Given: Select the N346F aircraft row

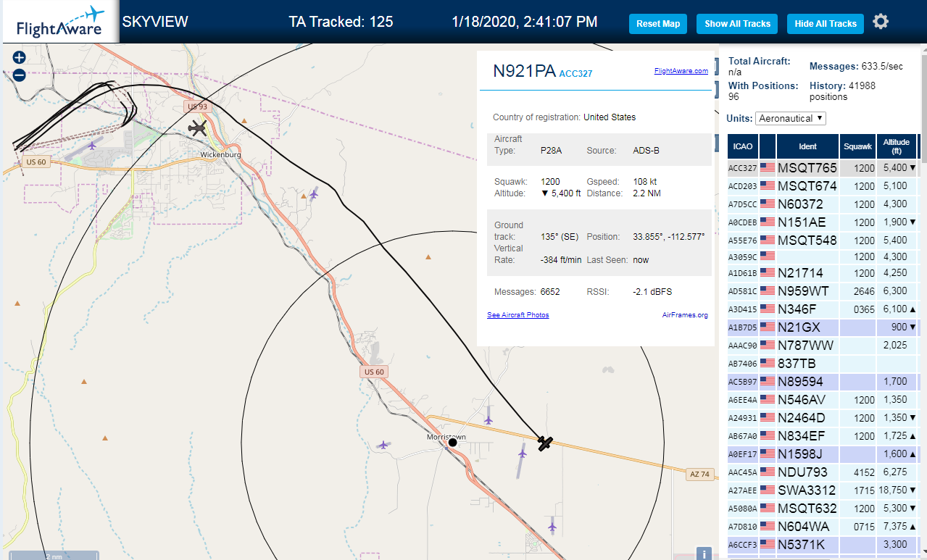Looking at the screenshot, I should [x=823, y=309].
